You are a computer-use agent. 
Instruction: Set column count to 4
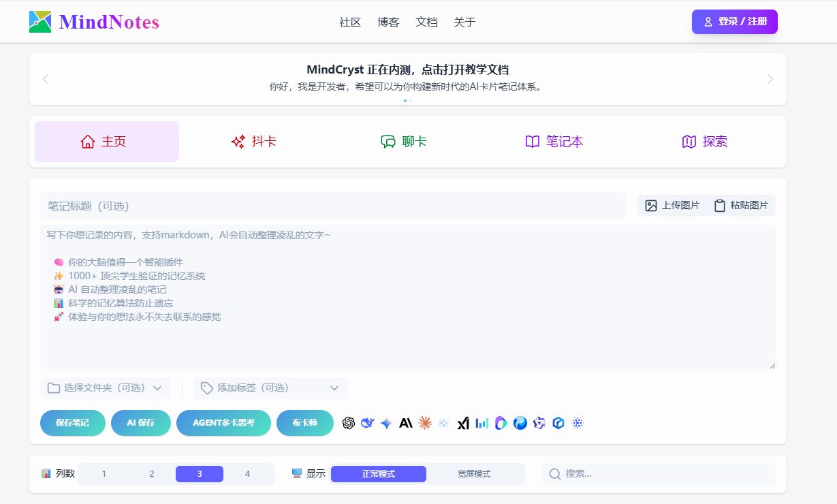[x=247, y=474]
